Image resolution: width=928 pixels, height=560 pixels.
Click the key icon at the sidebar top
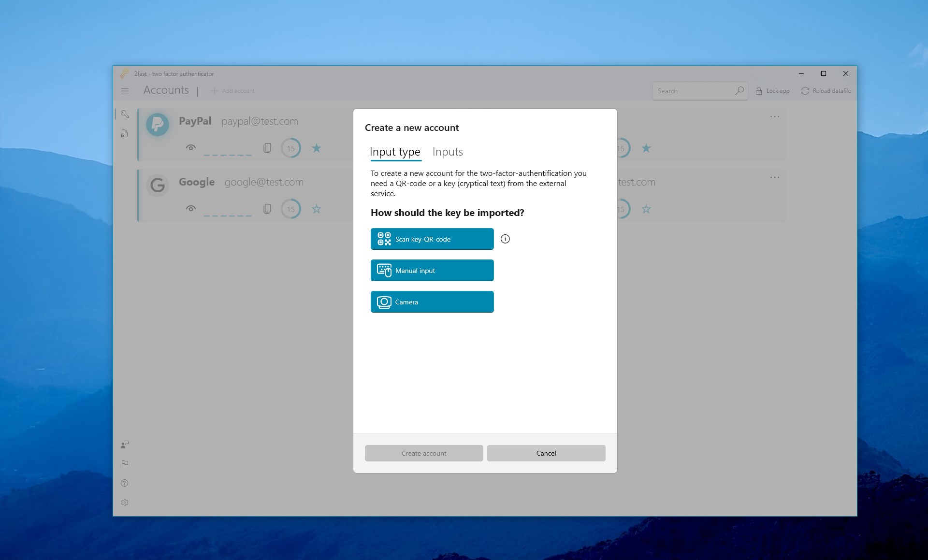125,115
